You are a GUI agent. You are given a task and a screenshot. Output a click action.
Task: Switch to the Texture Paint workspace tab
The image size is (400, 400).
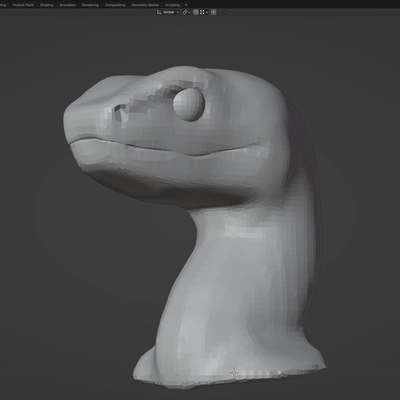click(23, 5)
